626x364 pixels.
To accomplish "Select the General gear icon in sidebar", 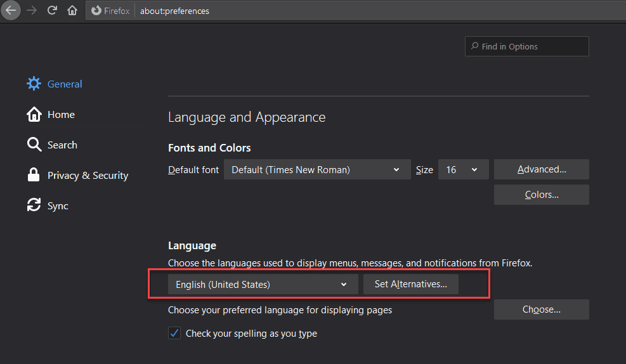I will pyautogui.click(x=34, y=84).
